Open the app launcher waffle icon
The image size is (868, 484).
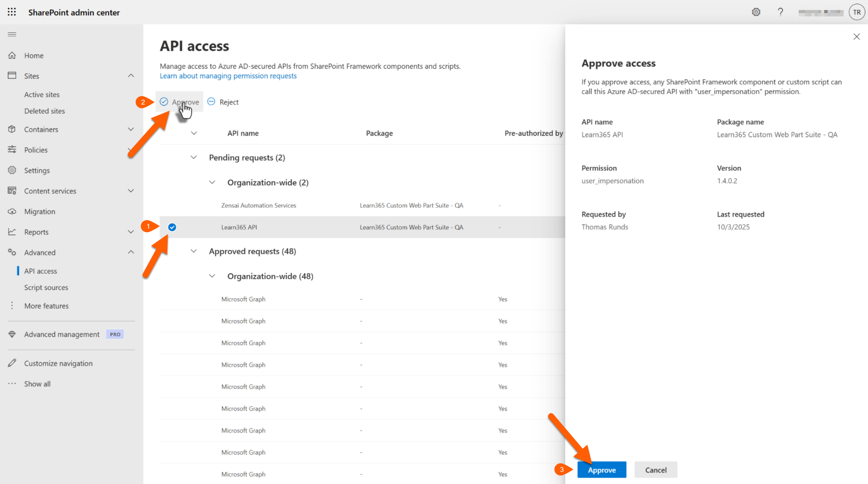[x=12, y=12]
